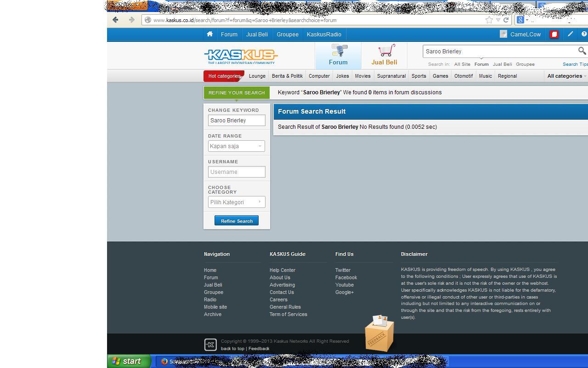Open Help Center in the footer

[x=283, y=270]
